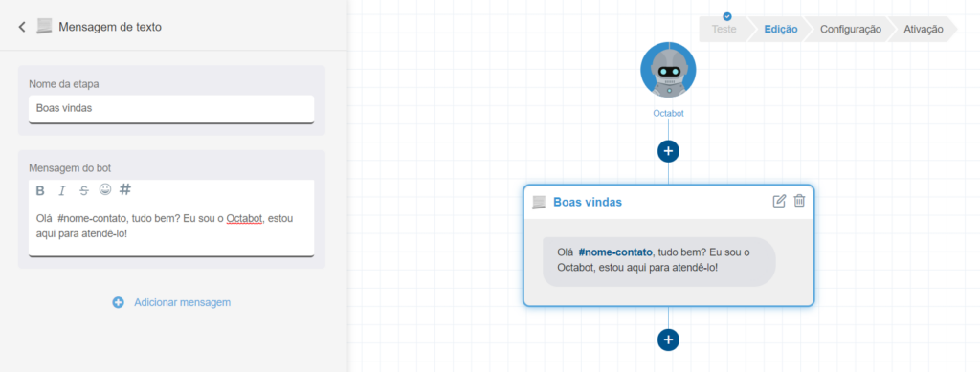Viewport: 980px width, 372px height.
Task: Apply strikethrough formatting in the bot message
Action: [84, 191]
